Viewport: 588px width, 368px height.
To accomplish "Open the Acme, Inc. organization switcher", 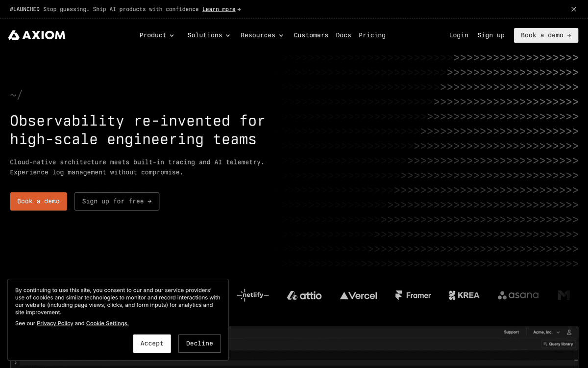I will click(x=545, y=332).
